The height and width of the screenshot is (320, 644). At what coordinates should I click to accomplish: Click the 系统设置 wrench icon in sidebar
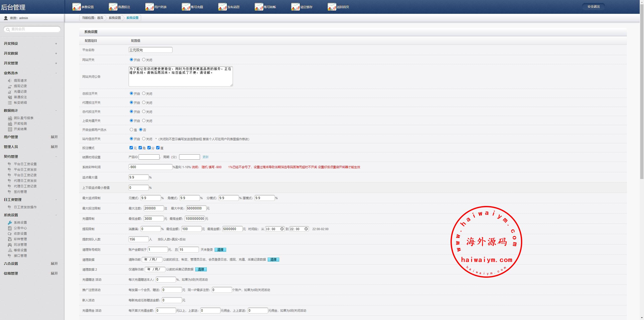[10, 223]
